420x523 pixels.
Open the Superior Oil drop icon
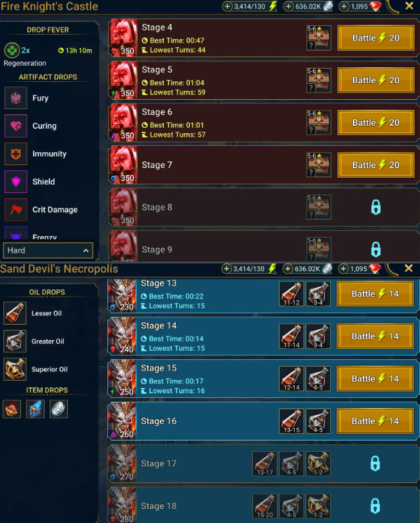(x=15, y=369)
